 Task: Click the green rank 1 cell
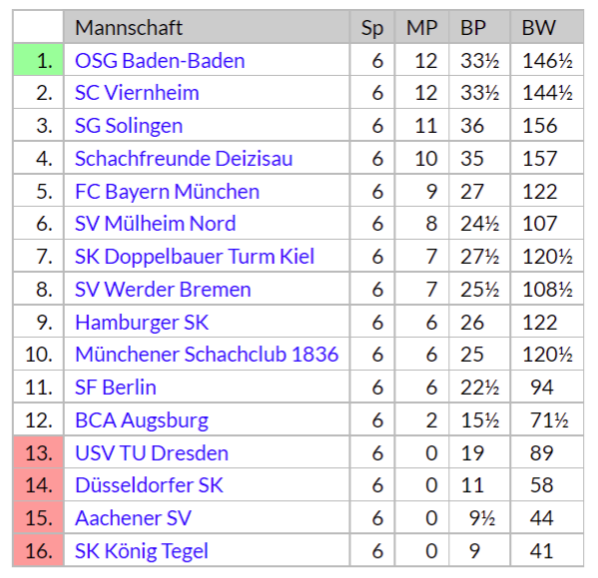pyautogui.click(x=38, y=60)
